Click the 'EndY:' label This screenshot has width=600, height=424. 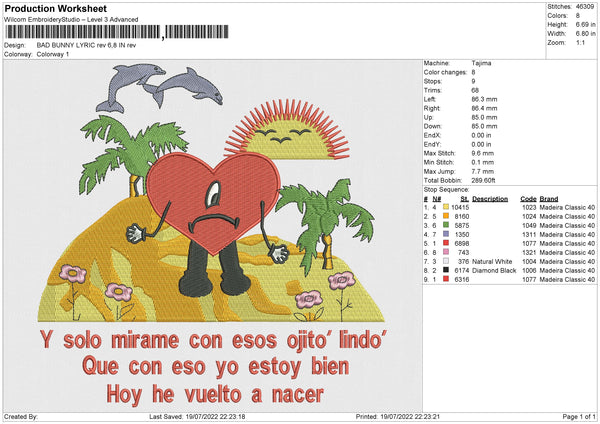tap(432, 144)
